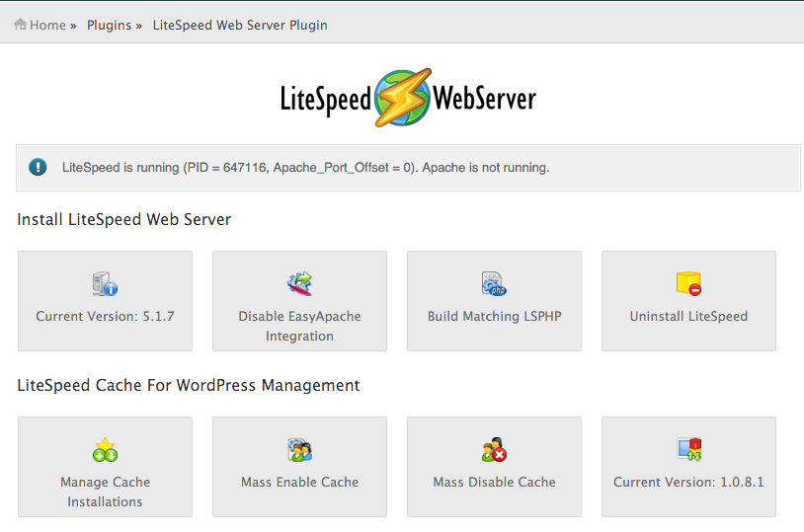The width and height of the screenshot is (804, 532).
Task: Open Current Version: 1.0.8.1 tile
Action: point(688,467)
